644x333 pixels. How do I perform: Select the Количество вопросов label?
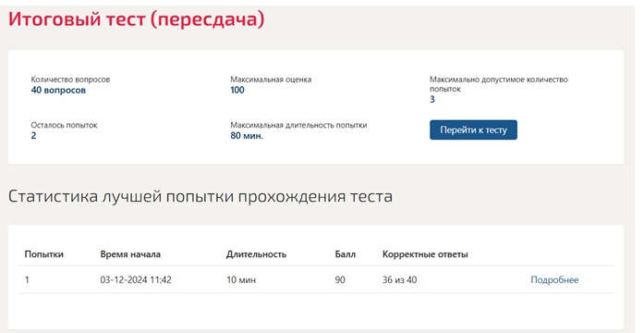(70, 80)
